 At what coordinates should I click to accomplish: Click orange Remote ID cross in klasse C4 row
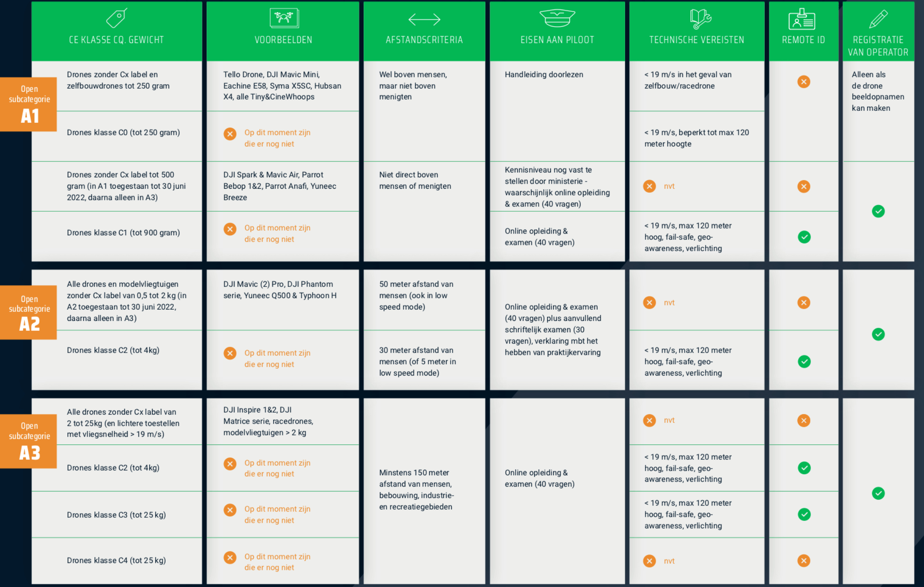click(804, 561)
